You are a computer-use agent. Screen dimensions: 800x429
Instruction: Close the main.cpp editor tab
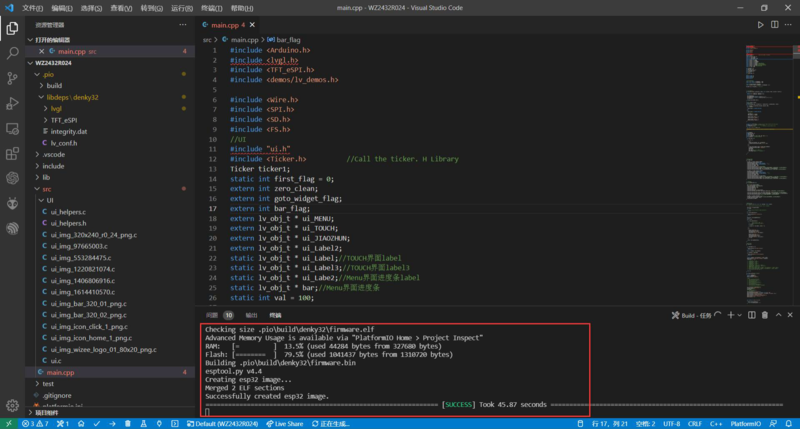(252, 24)
